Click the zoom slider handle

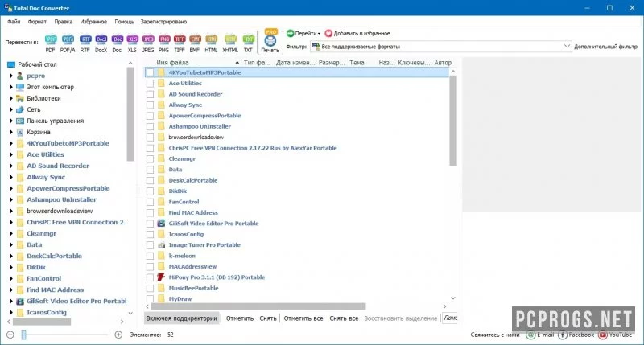point(24,335)
